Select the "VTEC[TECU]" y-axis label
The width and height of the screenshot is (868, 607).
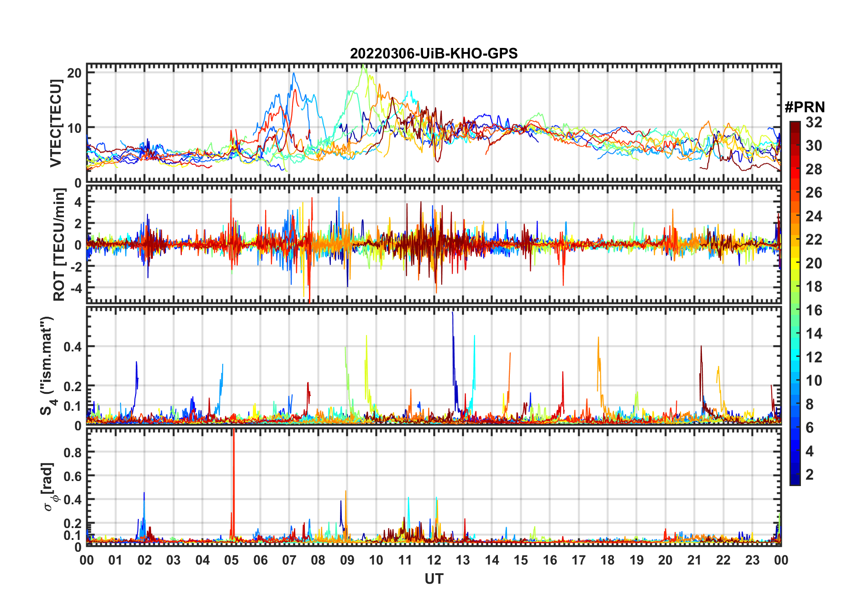click(56, 123)
